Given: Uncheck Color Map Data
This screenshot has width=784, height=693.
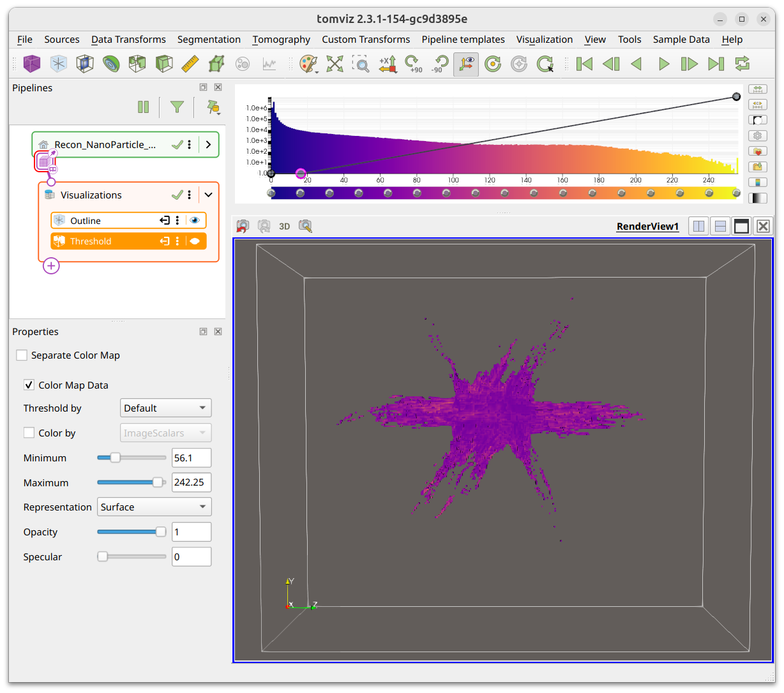Looking at the screenshot, I should 29,385.
